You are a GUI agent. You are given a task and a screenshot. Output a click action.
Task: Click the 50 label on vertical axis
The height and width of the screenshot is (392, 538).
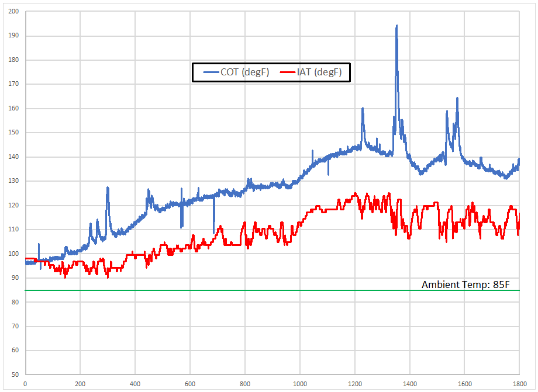tap(15, 374)
